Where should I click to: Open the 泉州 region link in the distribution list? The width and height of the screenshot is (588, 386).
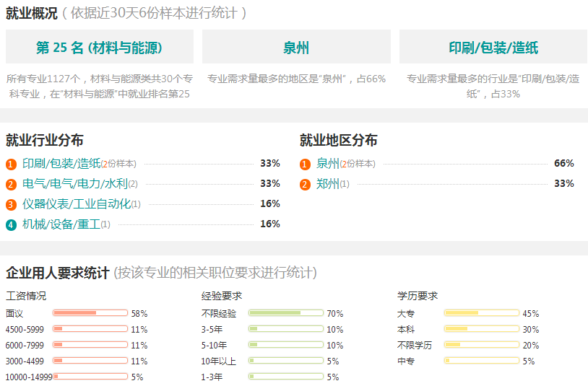[328, 163]
